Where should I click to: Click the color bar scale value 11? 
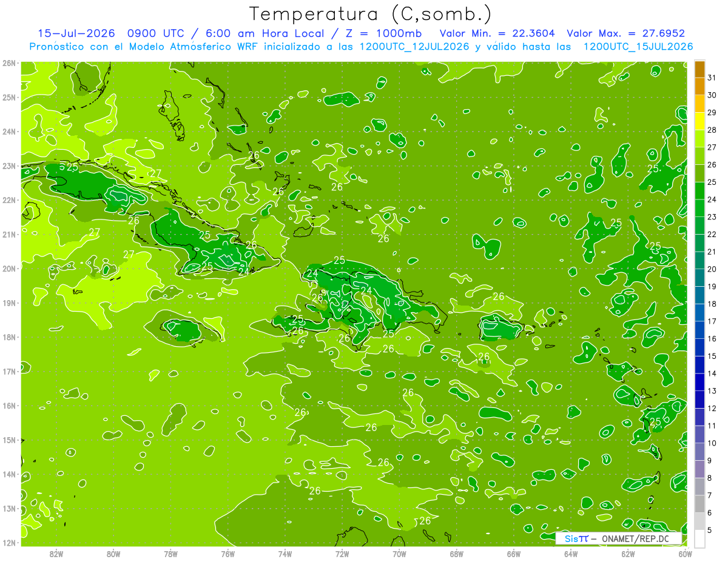point(712,426)
